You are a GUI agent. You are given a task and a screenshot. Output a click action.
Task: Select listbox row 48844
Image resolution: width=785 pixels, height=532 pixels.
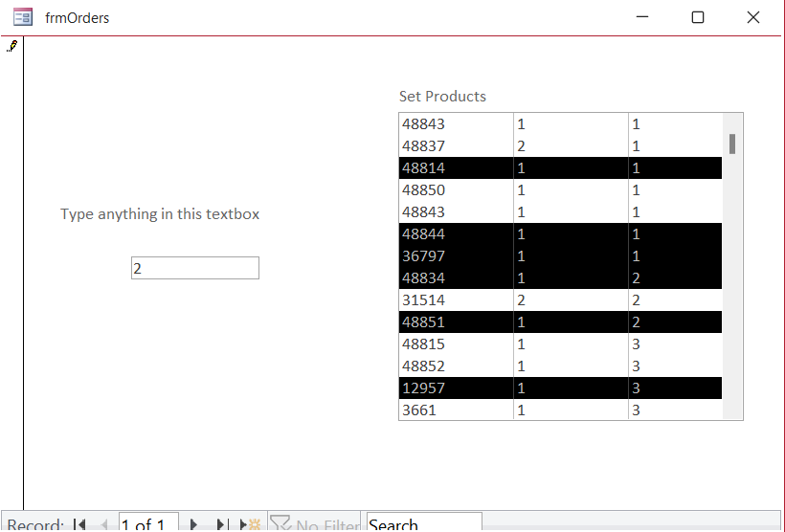pos(560,234)
